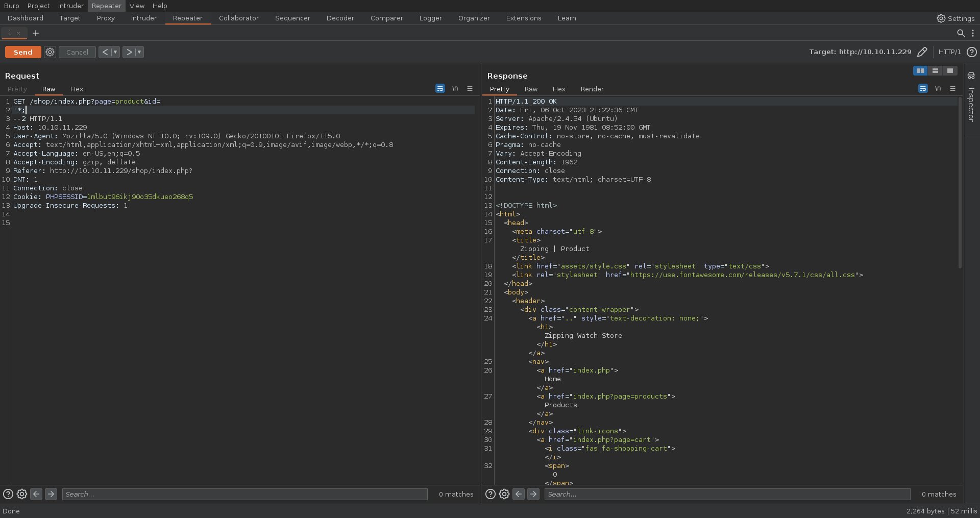980x518 pixels.
Task: Go to next request in history
Action: pyautogui.click(x=129, y=52)
